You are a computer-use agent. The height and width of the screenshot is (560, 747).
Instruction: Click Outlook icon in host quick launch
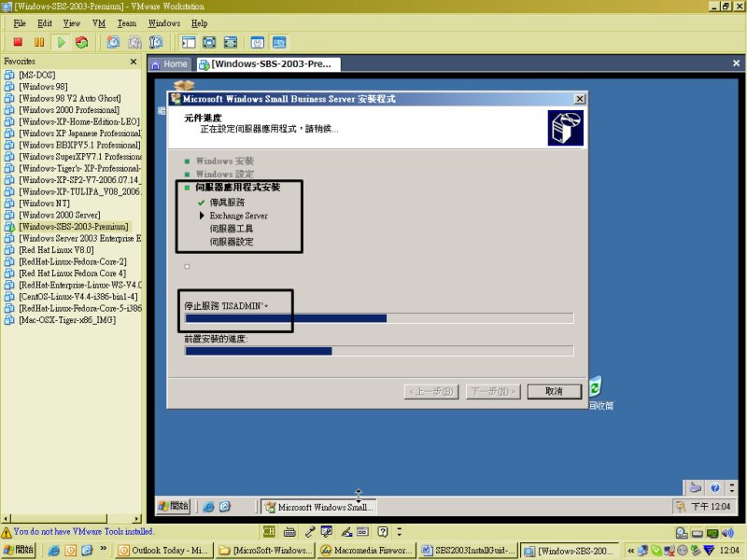click(71, 551)
